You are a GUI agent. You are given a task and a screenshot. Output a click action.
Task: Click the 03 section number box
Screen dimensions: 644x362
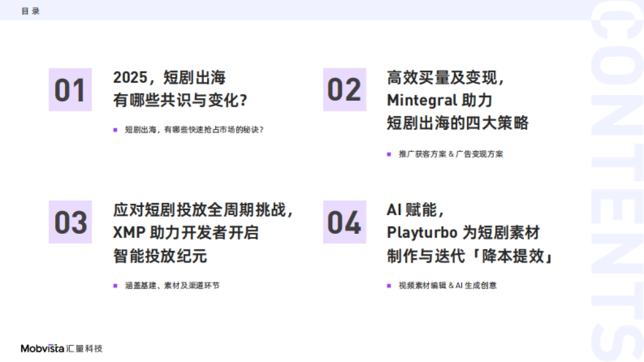click(x=70, y=222)
